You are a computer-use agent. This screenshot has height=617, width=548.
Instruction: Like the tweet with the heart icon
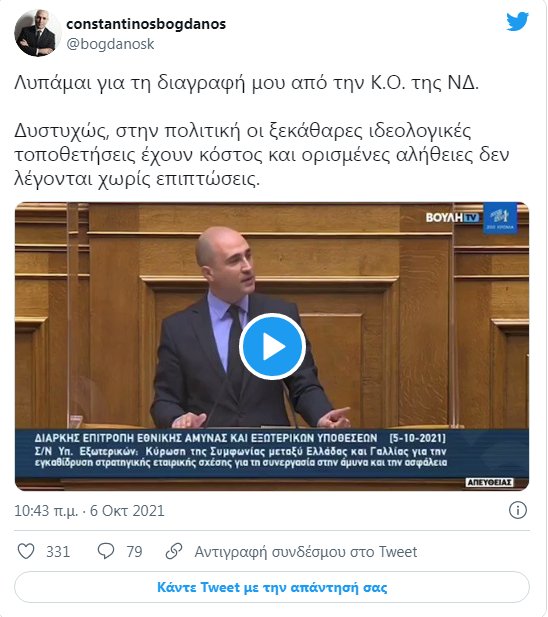click(x=26, y=551)
